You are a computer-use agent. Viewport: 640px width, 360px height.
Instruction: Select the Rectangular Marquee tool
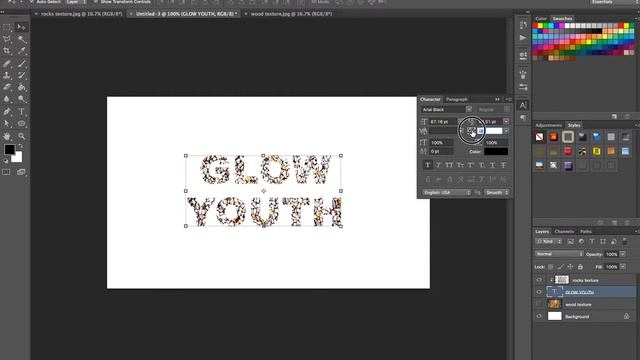pyautogui.click(x=7, y=27)
